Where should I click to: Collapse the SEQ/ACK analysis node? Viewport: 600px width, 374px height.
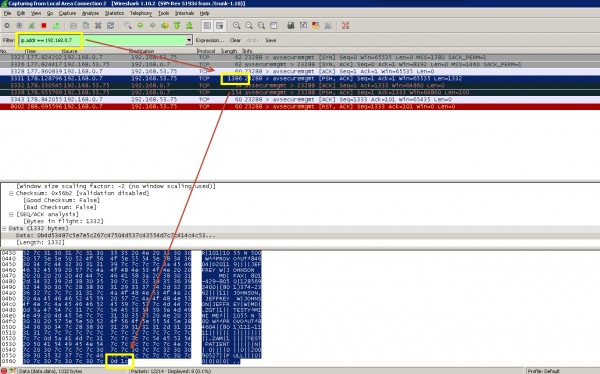point(11,214)
